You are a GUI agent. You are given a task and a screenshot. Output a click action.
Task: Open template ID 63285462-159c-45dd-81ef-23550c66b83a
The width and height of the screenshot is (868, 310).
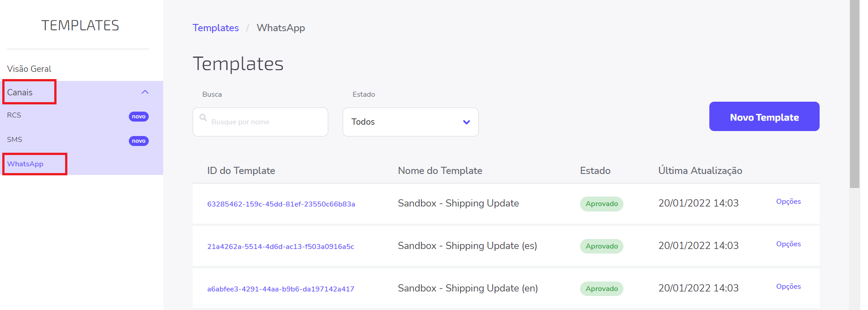pos(281,204)
